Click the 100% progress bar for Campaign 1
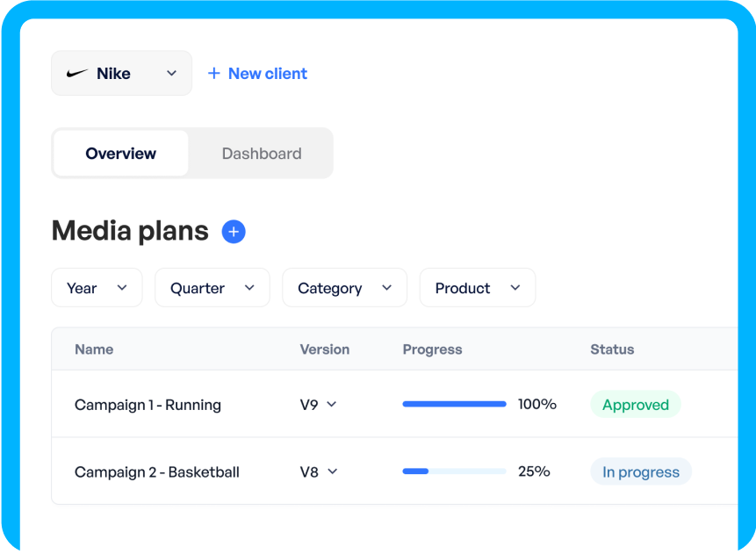756x554 pixels. 454,405
